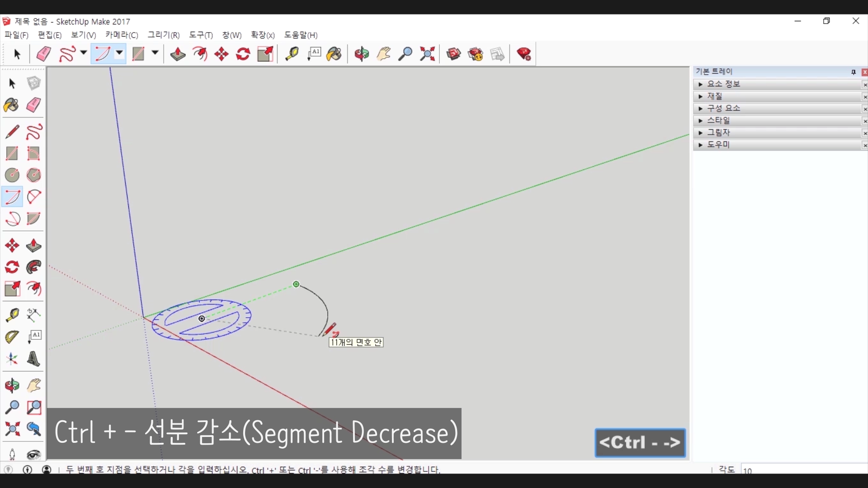Select the Paint Bucket tool in left toolbar
This screenshot has width=868, height=488.
coord(11,105)
